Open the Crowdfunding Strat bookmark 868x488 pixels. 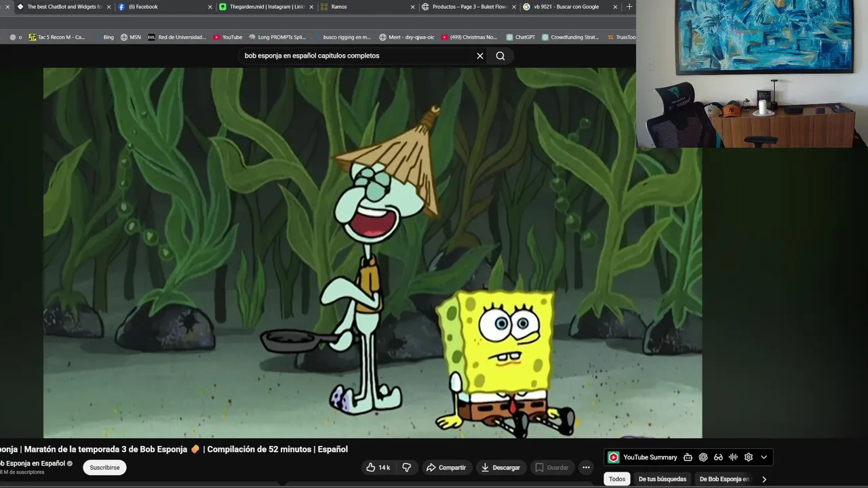click(570, 37)
